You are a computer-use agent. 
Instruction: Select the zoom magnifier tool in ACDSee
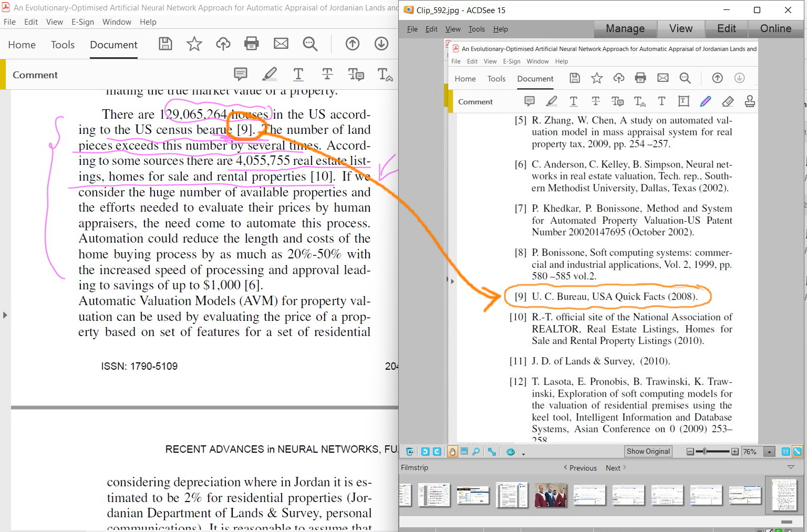(x=476, y=452)
